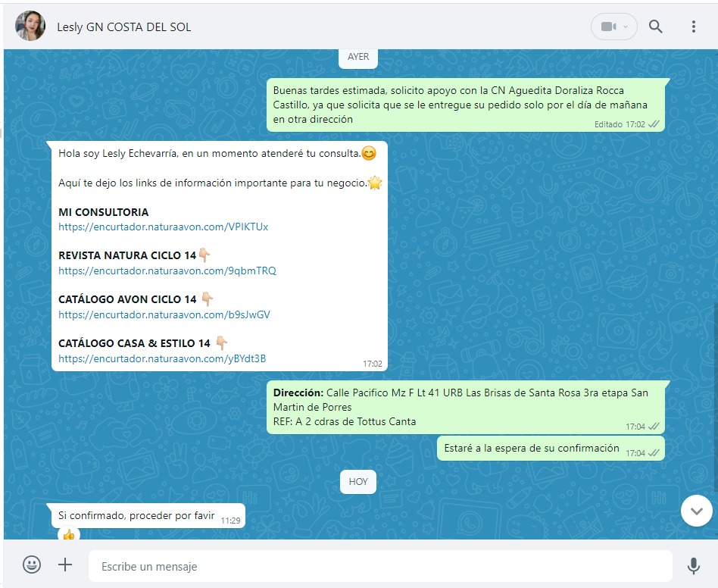Open the Casa & Estilo 14 link
Image resolution: width=718 pixels, height=588 pixels.
point(162,358)
